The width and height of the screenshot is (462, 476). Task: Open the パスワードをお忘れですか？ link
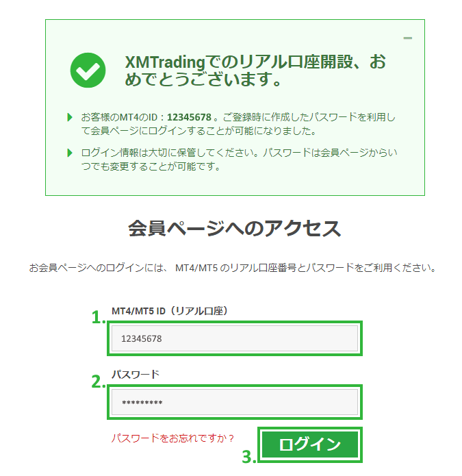pyautogui.click(x=172, y=438)
